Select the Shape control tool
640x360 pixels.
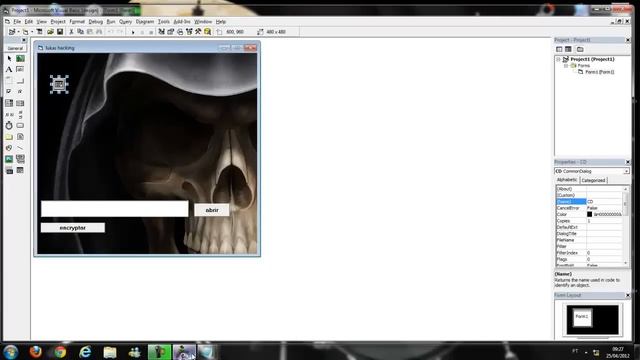[x=9, y=148]
